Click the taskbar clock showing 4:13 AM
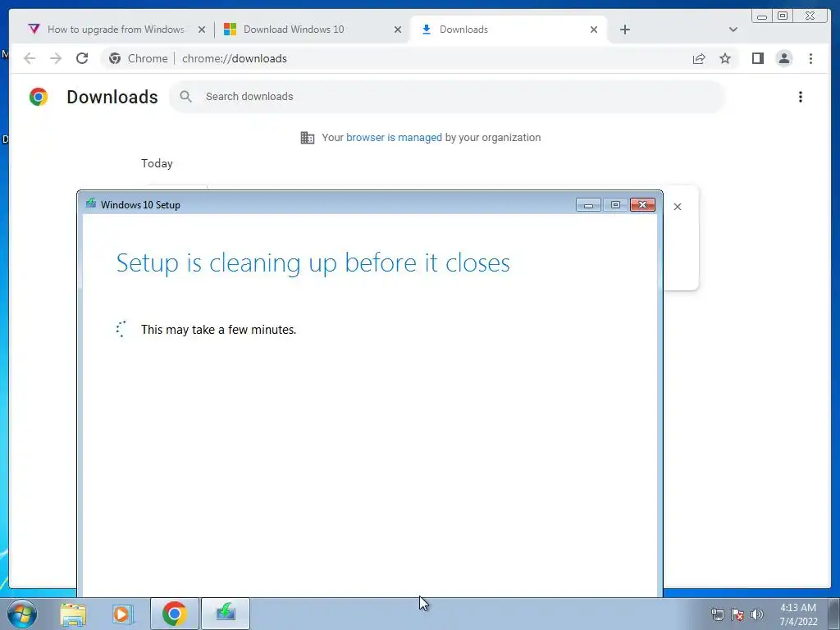 798,614
